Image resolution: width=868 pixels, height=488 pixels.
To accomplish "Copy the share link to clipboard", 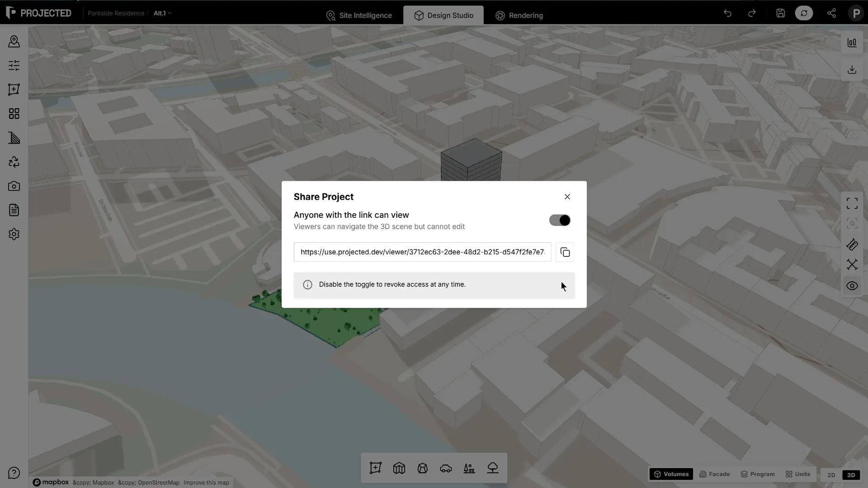I will coord(565,252).
